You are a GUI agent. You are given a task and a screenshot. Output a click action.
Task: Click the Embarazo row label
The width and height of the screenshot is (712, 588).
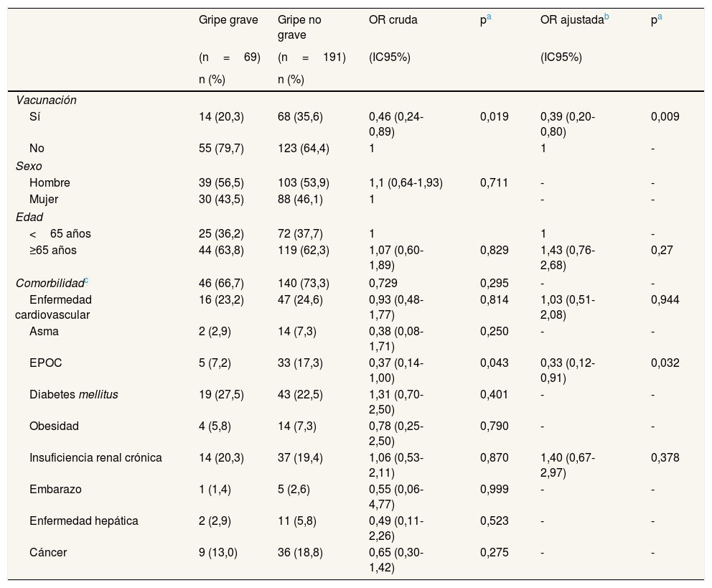(55, 489)
